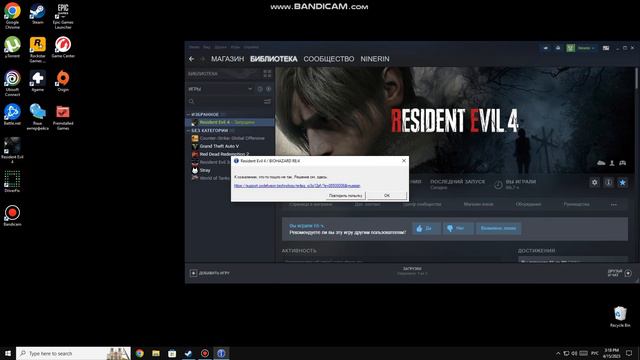Go back with Steam back arrow
The height and width of the screenshot is (360, 640).
tap(191, 59)
